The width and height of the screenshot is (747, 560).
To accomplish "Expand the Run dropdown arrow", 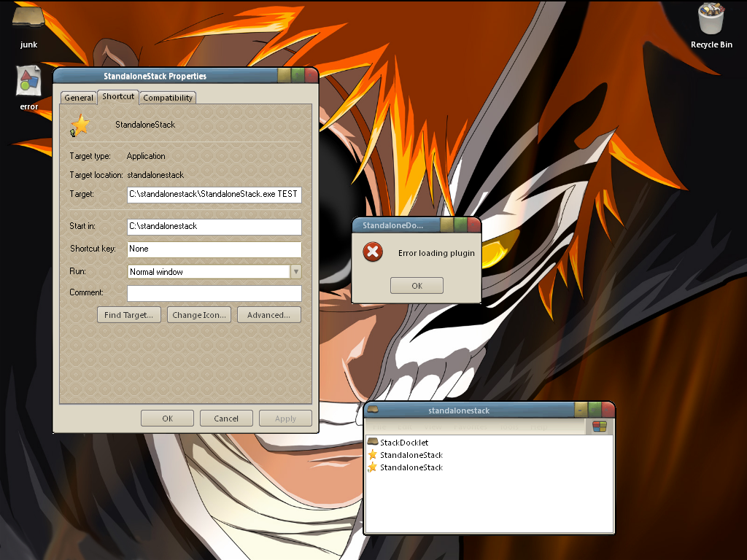I will [x=296, y=271].
